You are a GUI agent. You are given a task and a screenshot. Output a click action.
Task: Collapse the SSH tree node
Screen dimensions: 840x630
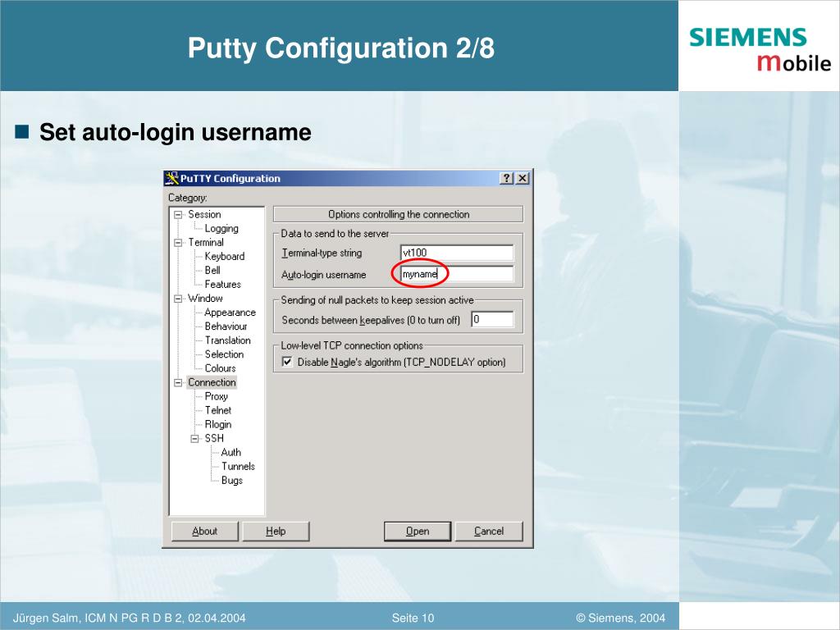pyautogui.click(x=194, y=439)
